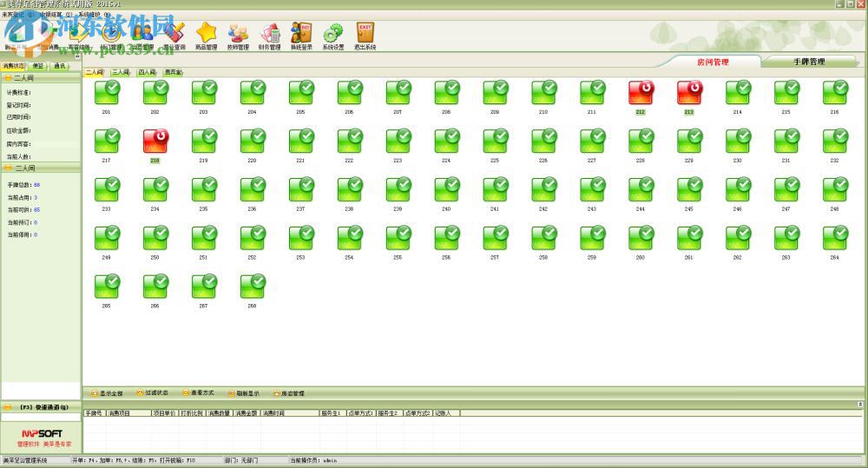
Task: Click 过滤状态 button
Action: click(152, 392)
